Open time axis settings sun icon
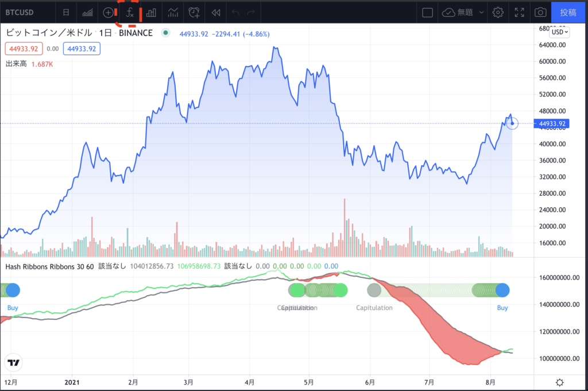 [x=560, y=382]
